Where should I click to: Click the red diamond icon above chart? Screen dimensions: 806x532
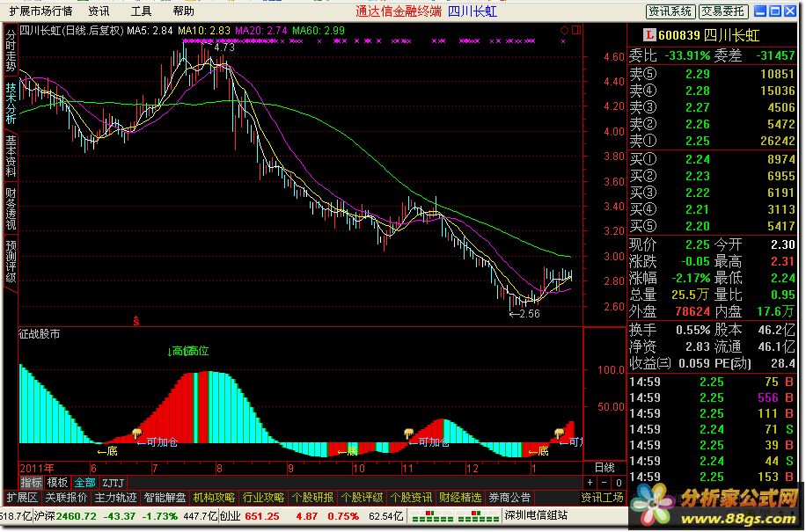click(564, 30)
